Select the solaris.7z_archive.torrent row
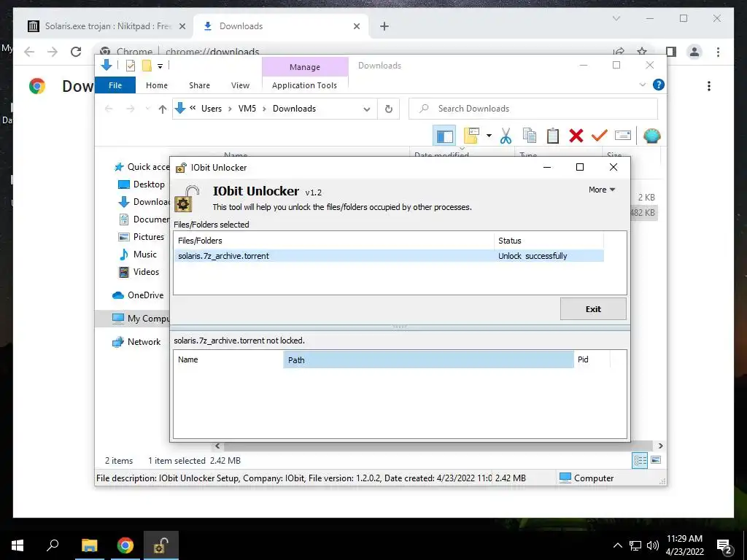The height and width of the screenshot is (560, 747). (x=389, y=256)
